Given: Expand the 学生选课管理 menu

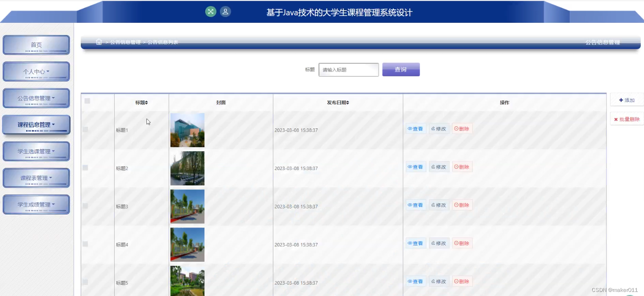Looking at the screenshot, I should 36,152.
